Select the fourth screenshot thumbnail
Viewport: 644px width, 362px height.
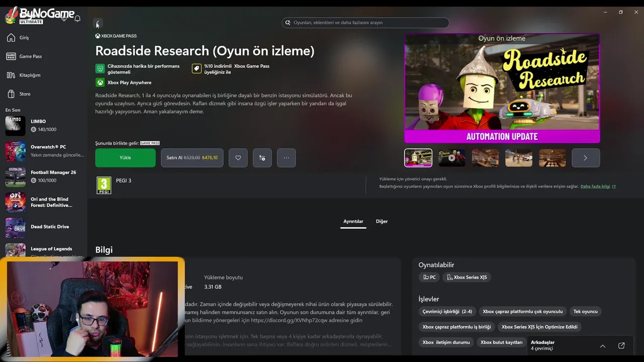pyautogui.click(x=519, y=158)
